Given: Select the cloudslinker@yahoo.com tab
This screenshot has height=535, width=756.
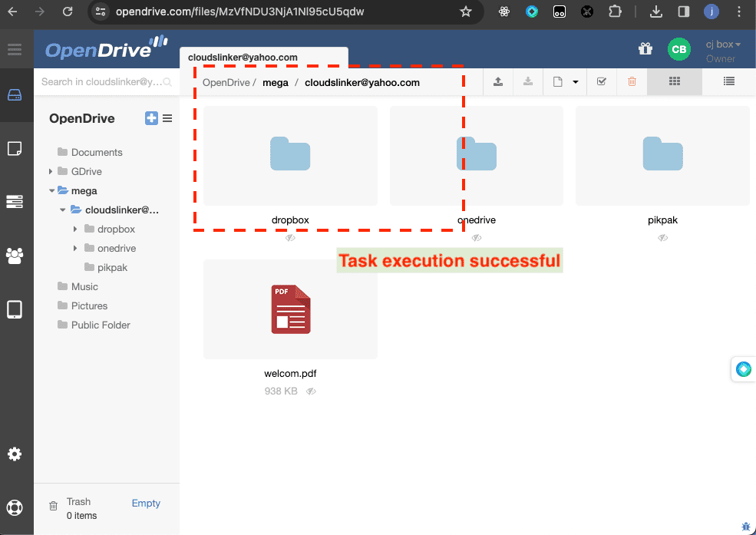Looking at the screenshot, I should click(x=264, y=58).
